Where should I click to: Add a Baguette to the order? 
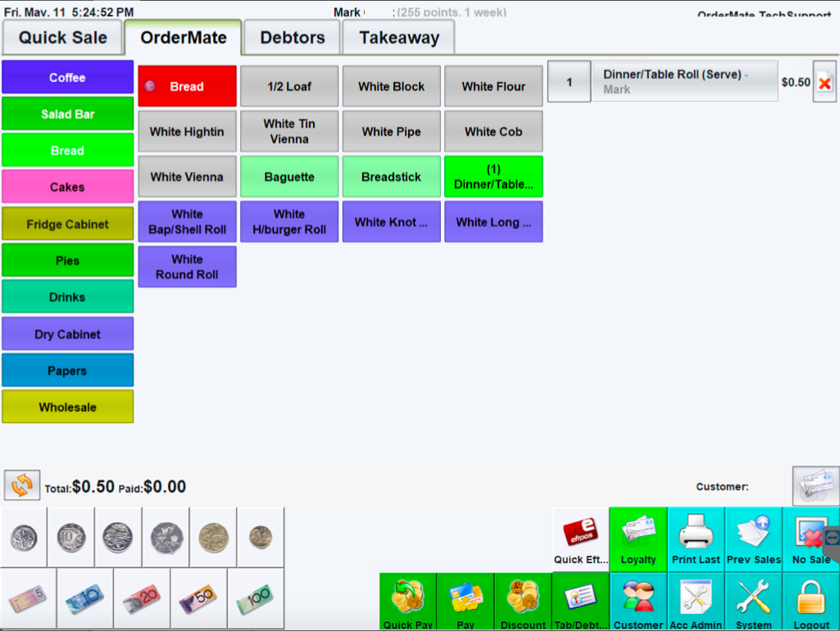[289, 177]
